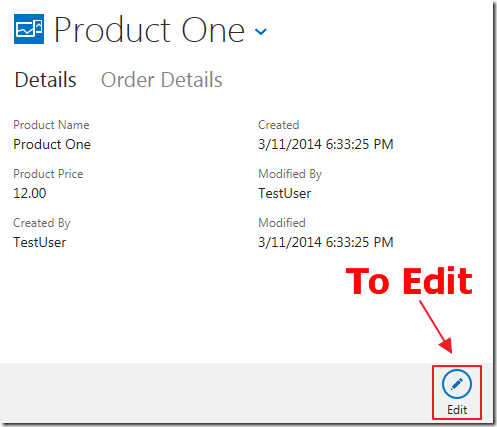Click the Created By field label
Image resolution: width=497 pixels, height=427 pixels.
pos(42,223)
